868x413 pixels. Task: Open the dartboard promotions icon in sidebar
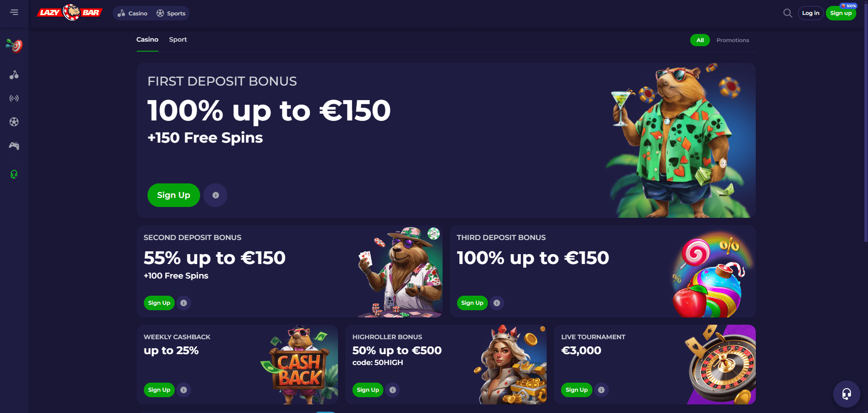[14, 45]
